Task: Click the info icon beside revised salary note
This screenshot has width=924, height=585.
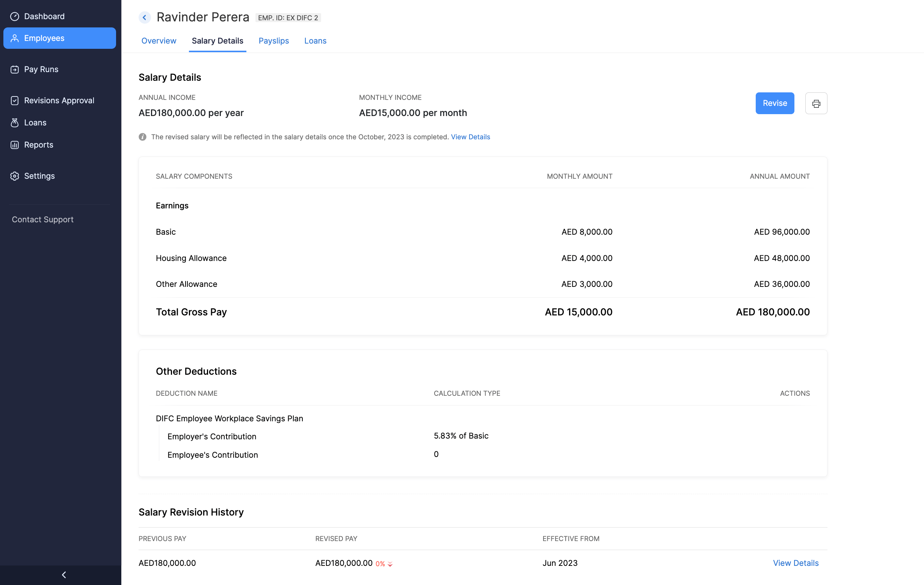Action: 142,137
